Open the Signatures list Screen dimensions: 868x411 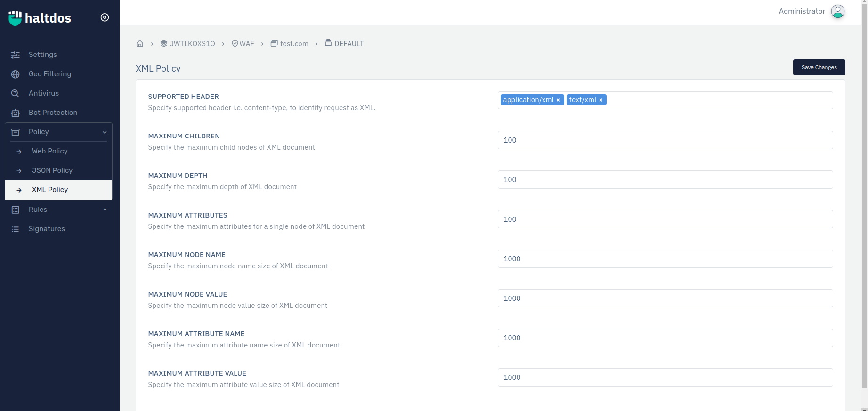[x=47, y=229]
